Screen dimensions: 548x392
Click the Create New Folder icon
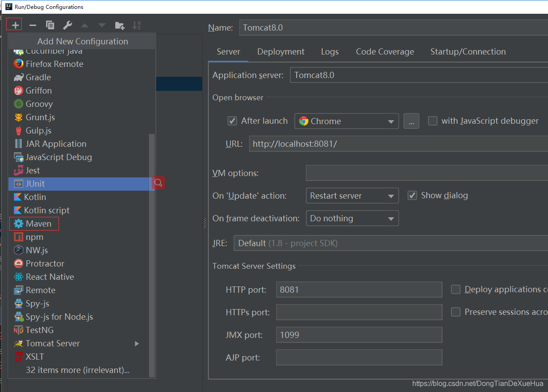[x=119, y=25]
